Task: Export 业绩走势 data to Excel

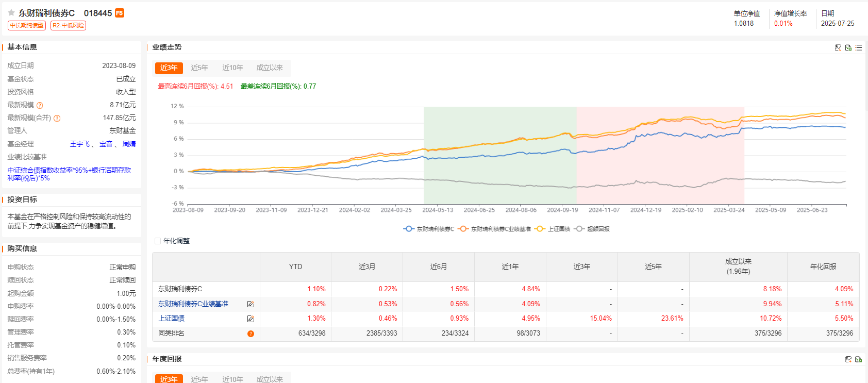Action: pos(848,47)
